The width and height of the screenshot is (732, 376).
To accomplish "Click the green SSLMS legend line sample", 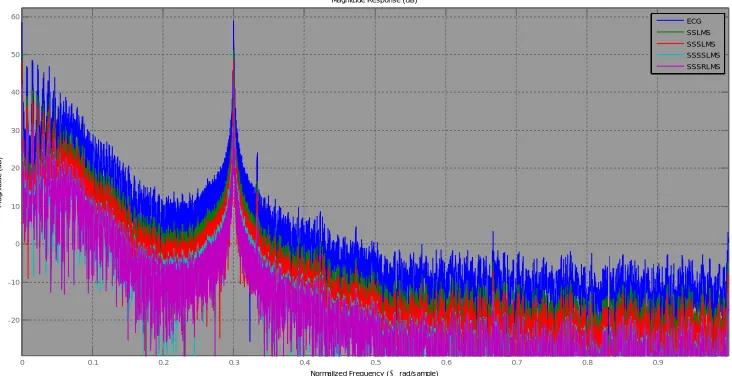I will point(670,32).
